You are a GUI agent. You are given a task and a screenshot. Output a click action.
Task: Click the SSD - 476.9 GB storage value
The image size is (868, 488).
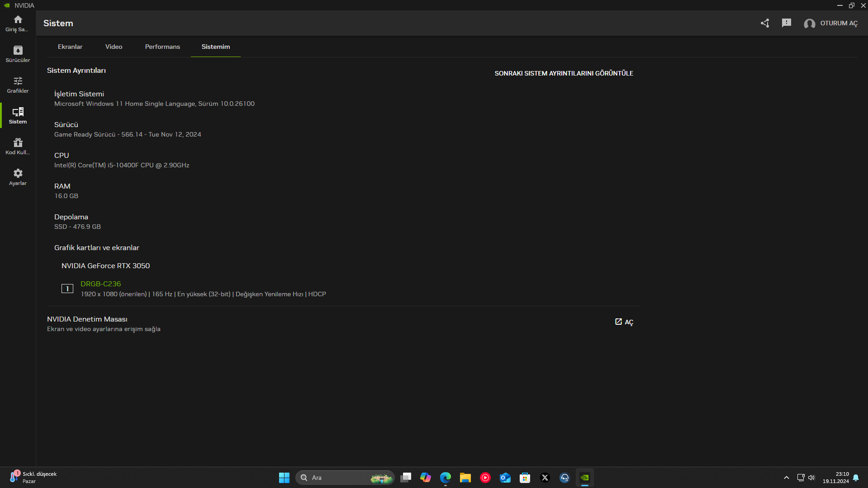77,227
